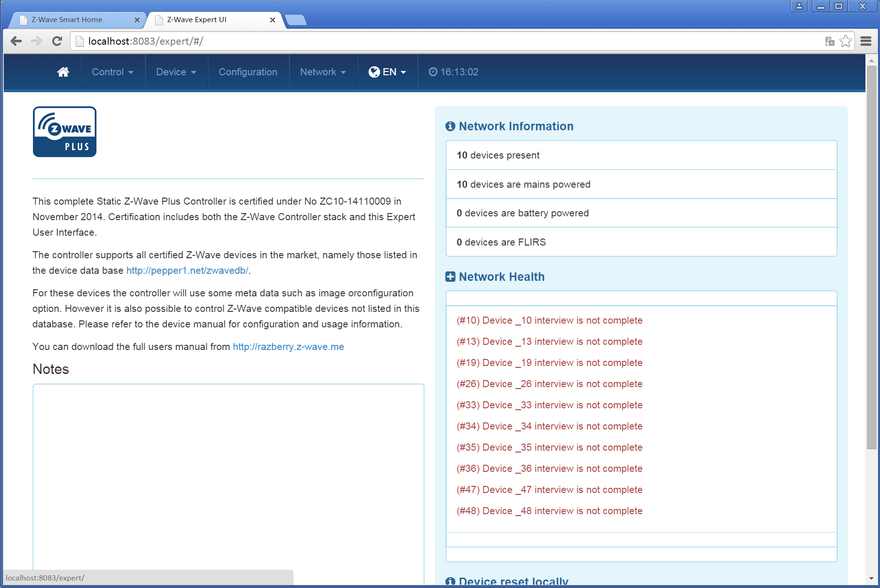Open Device _35 interview not complete link
This screenshot has height=588, width=880.
coord(549,447)
